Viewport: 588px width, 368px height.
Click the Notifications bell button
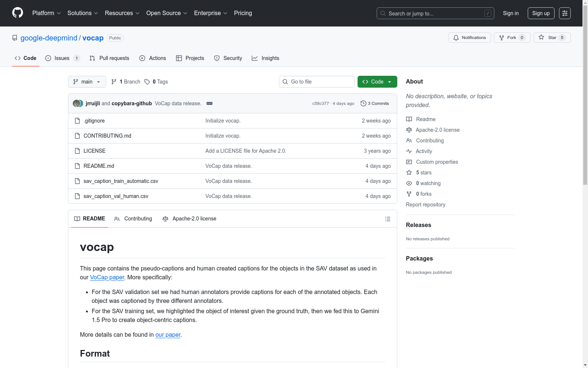click(469, 38)
